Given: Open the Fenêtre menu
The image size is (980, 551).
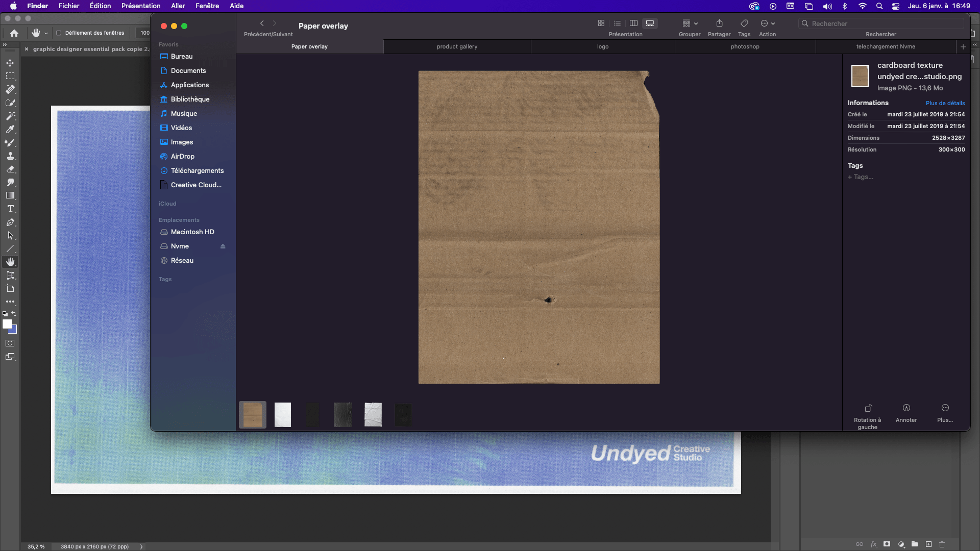Looking at the screenshot, I should pos(207,6).
